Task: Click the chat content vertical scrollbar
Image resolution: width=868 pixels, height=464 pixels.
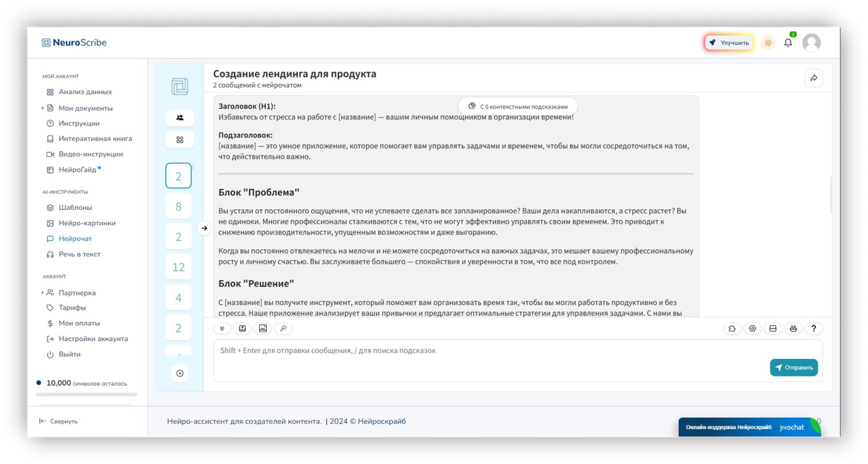Action: point(830,194)
